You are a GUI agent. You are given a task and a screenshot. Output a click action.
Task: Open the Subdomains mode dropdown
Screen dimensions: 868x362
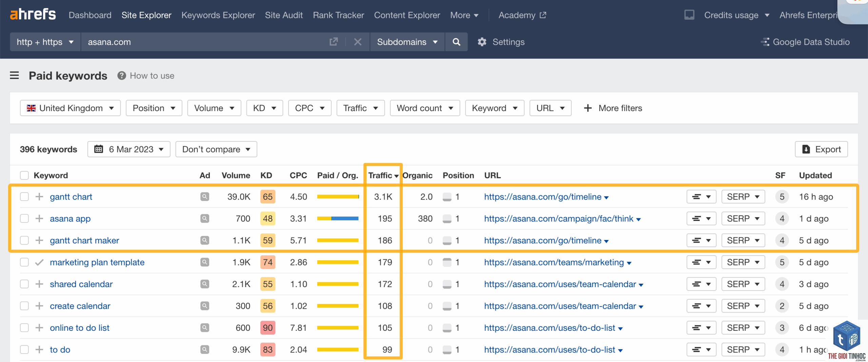coord(407,42)
